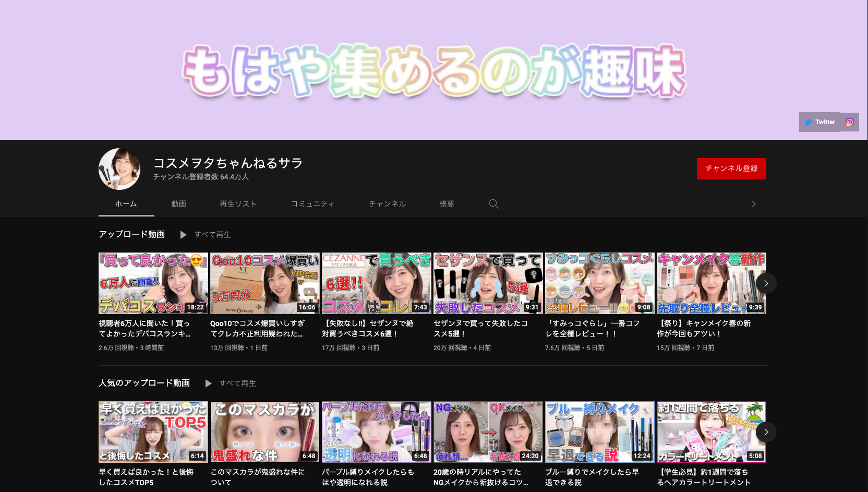Click subscriber count チャンネル登録者数 64.4万人

[201, 177]
